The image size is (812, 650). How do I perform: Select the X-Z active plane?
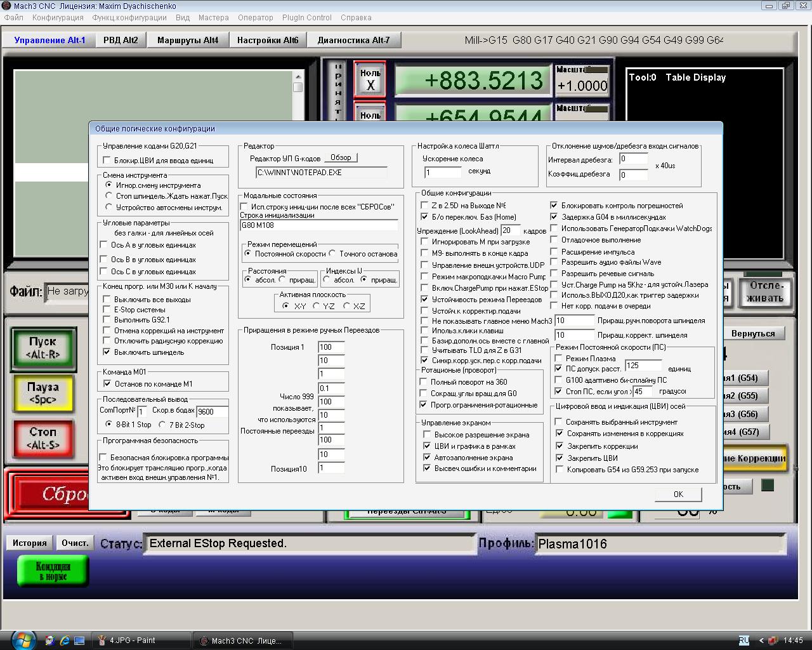click(346, 306)
